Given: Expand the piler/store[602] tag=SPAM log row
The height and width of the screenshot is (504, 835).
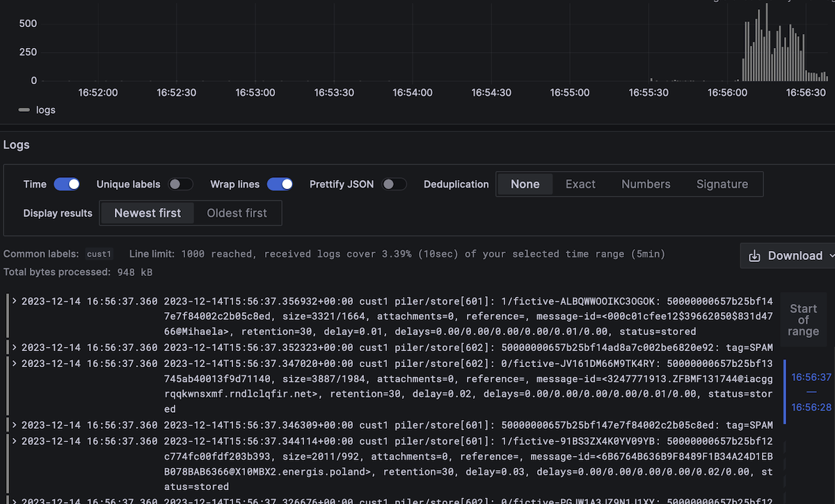Looking at the screenshot, I should tap(14, 348).
